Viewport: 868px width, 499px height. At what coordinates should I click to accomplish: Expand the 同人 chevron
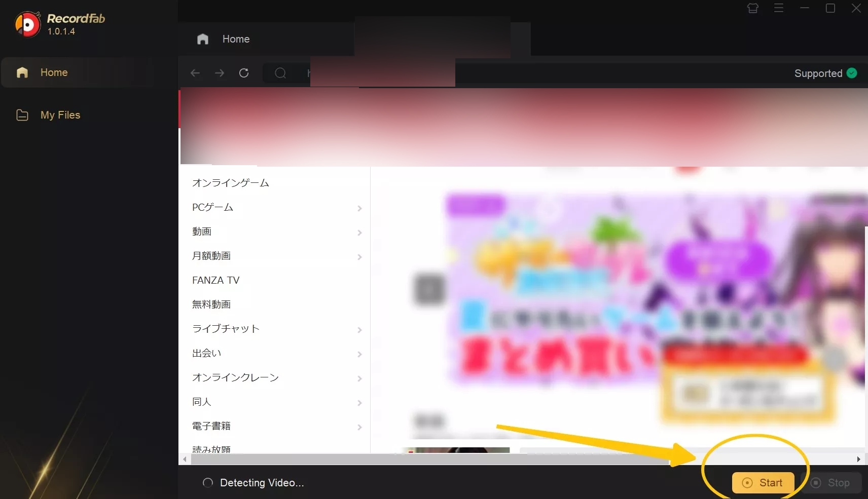(x=359, y=403)
